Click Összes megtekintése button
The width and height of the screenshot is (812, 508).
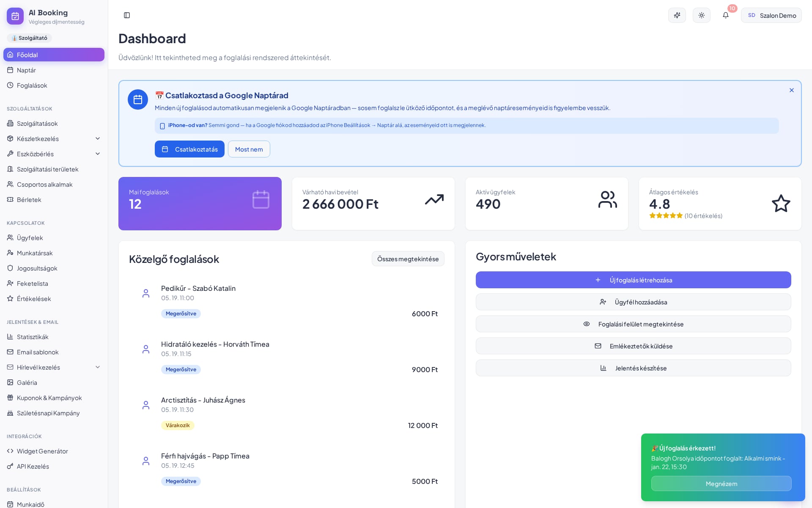(408, 259)
